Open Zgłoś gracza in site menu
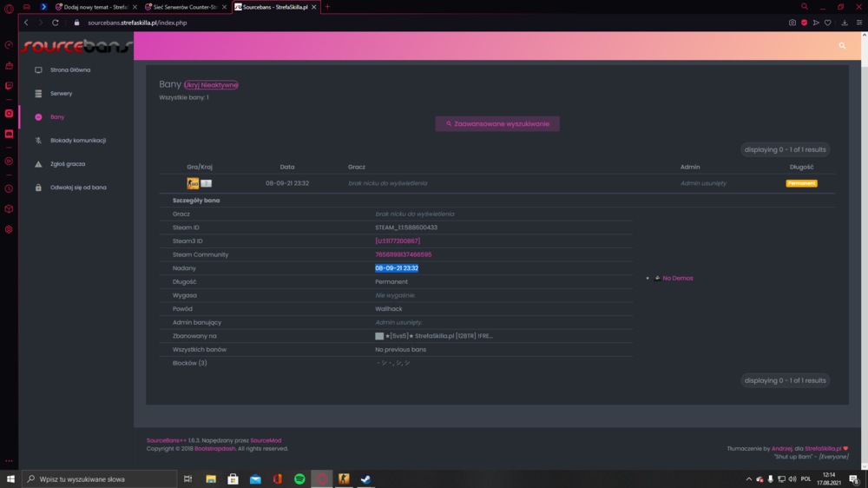The width and height of the screenshot is (868, 488). 68,164
